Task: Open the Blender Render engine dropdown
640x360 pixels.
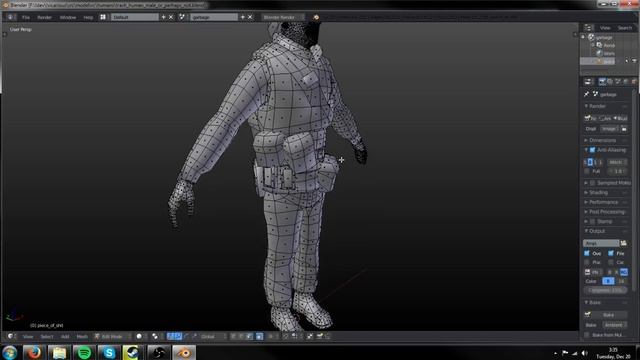Action: click(x=282, y=17)
